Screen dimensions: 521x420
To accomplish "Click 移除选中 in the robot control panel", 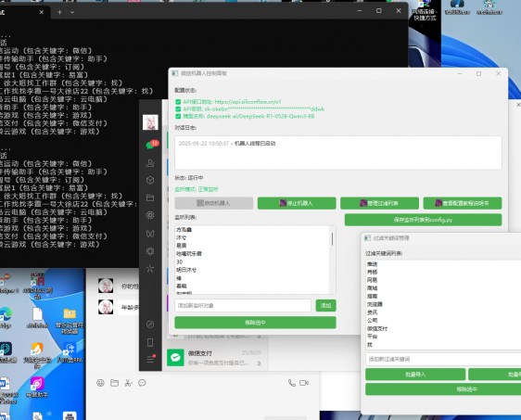I will coord(255,323).
